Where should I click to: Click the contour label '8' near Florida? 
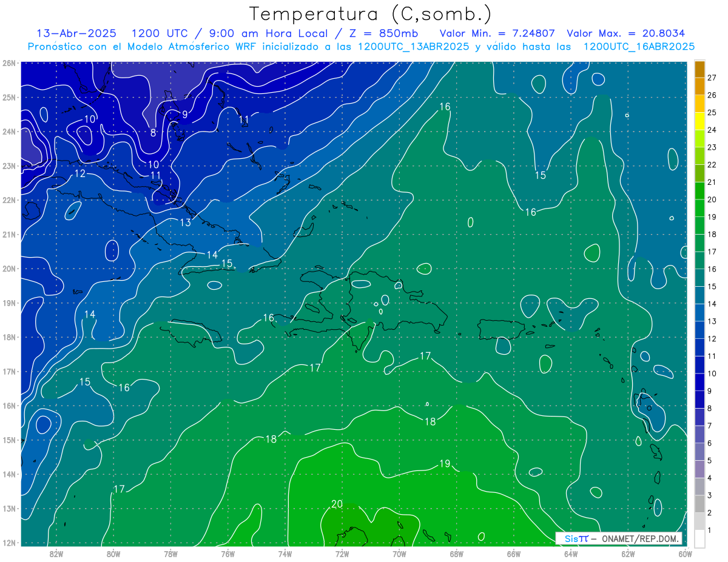pos(153,132)
